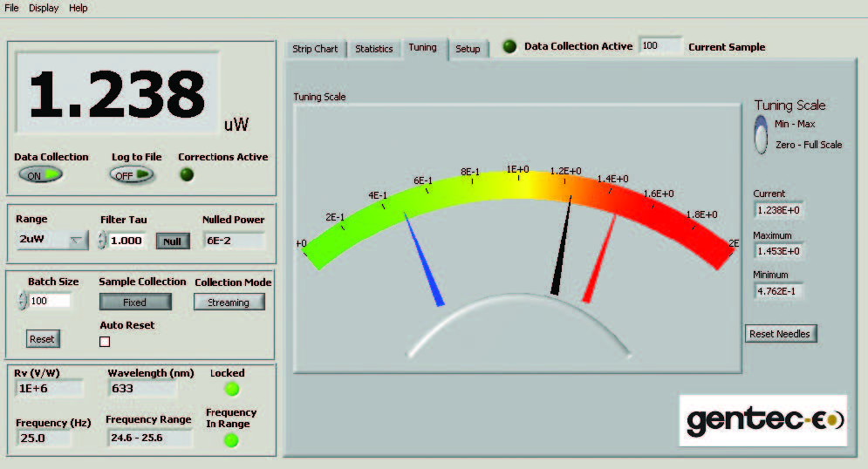
Task: Enable the Auto Reset checkbox
Action: 105,342
